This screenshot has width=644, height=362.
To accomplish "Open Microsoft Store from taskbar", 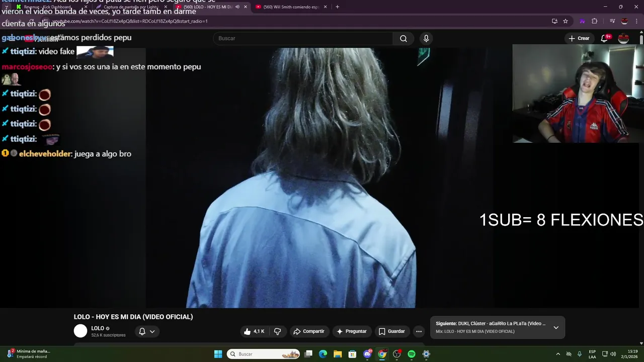I will (x=353, y=354).
